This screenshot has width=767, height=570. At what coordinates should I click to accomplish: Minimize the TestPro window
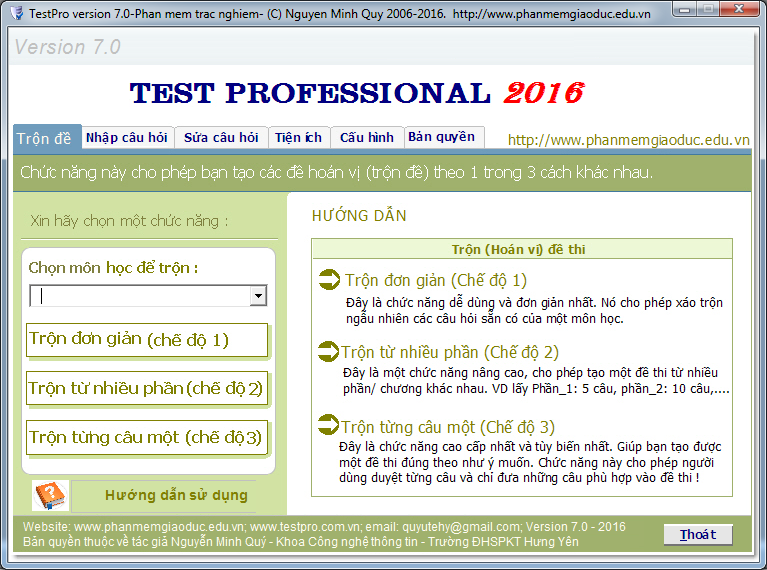(684, 9)
